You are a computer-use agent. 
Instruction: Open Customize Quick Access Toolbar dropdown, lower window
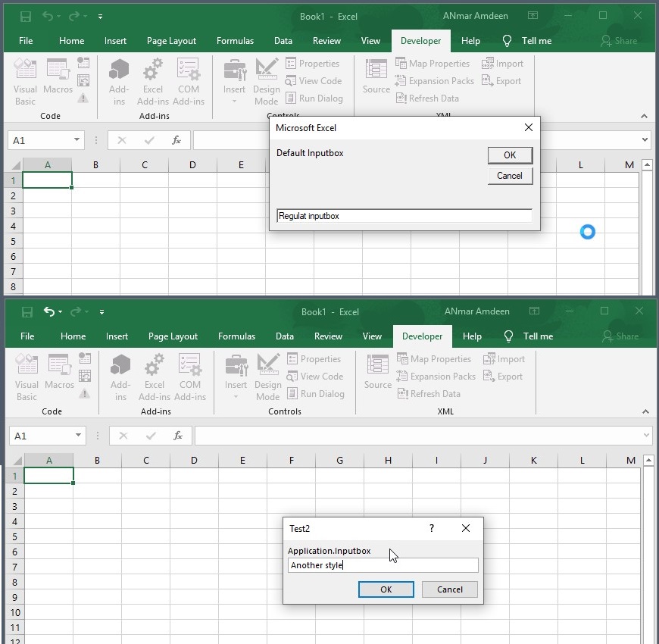pyautogui.click(x=102, y=312)
